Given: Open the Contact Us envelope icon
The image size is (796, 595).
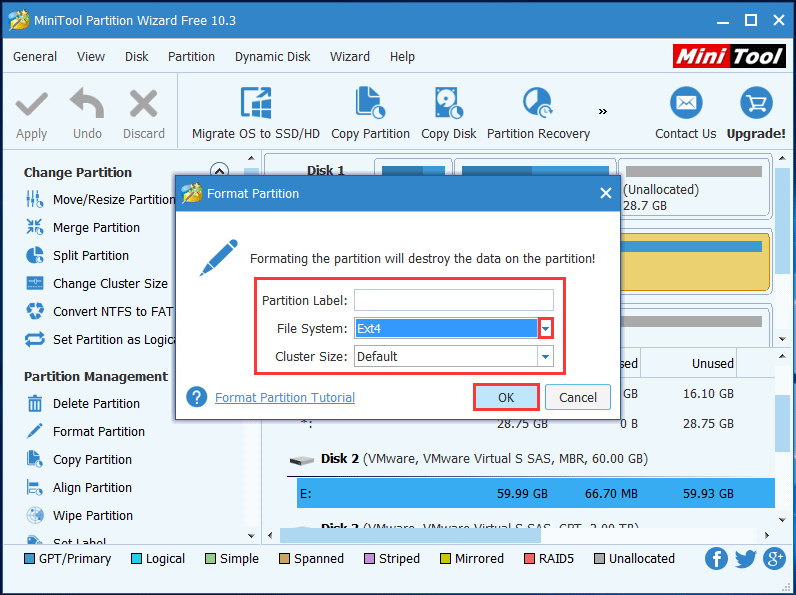Looking at the screenshot, I should point(686,103).
